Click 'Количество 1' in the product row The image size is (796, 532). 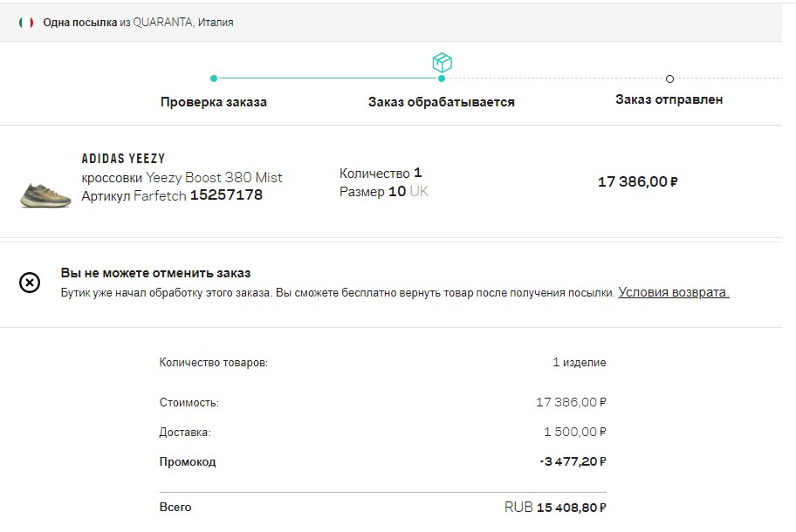tap(381, 173)
